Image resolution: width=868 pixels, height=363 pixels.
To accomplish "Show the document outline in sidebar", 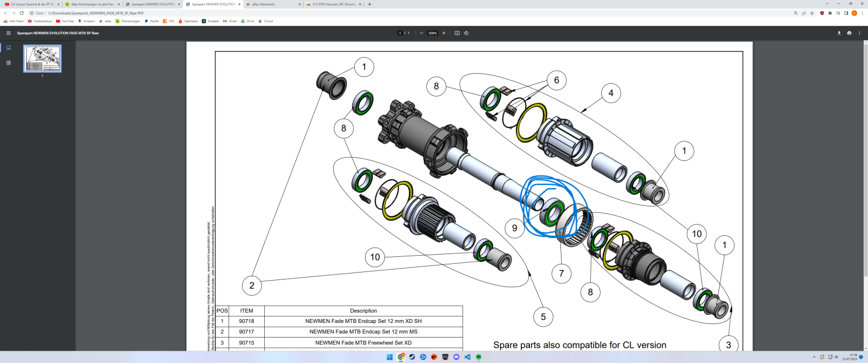I will click(8, 63).
